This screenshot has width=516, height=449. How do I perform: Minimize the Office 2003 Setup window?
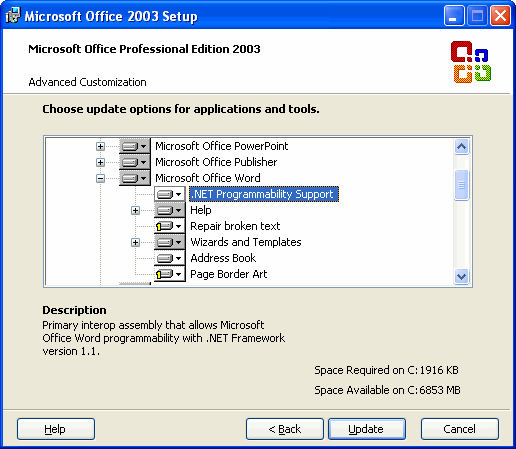point(454,16)
